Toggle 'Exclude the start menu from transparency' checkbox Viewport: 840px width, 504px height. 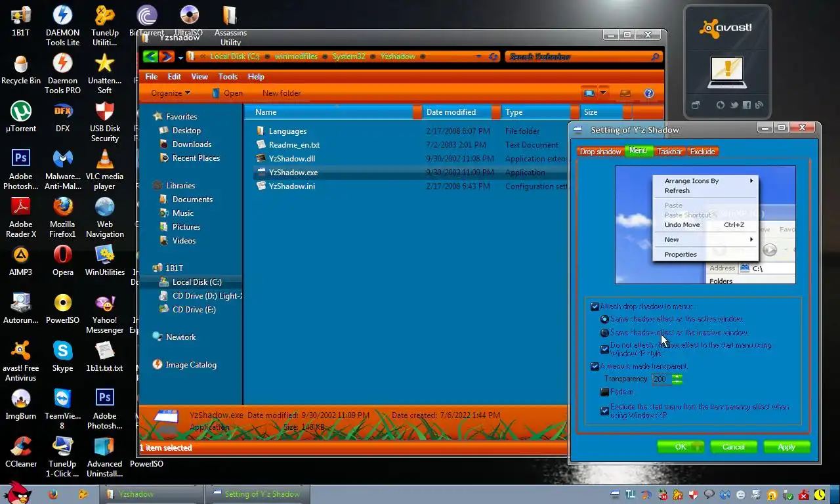tap(604, 411)
